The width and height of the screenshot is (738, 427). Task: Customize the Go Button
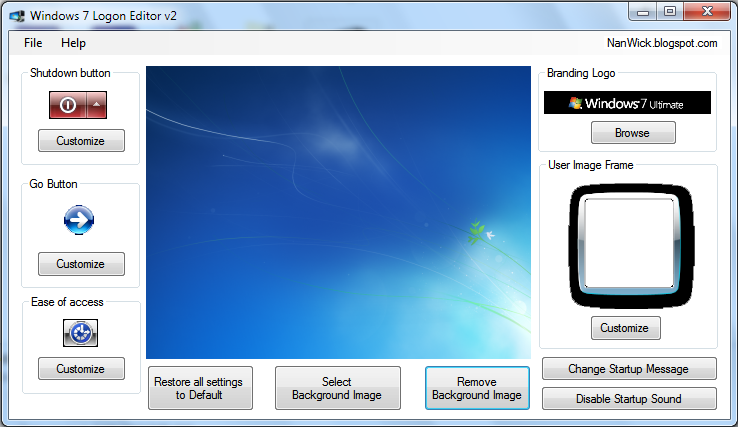81,264
